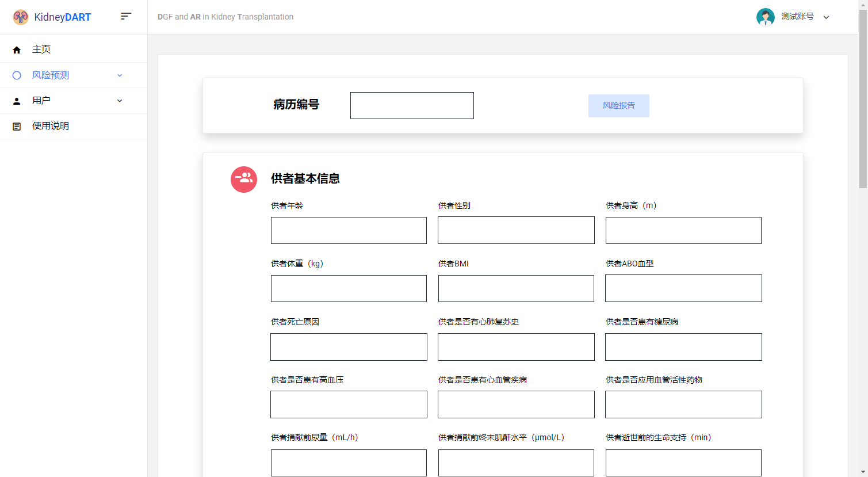Click the KidneyDART kidney logo icon
The width and height of the screenshot is (868, 477).
(20, 17)
